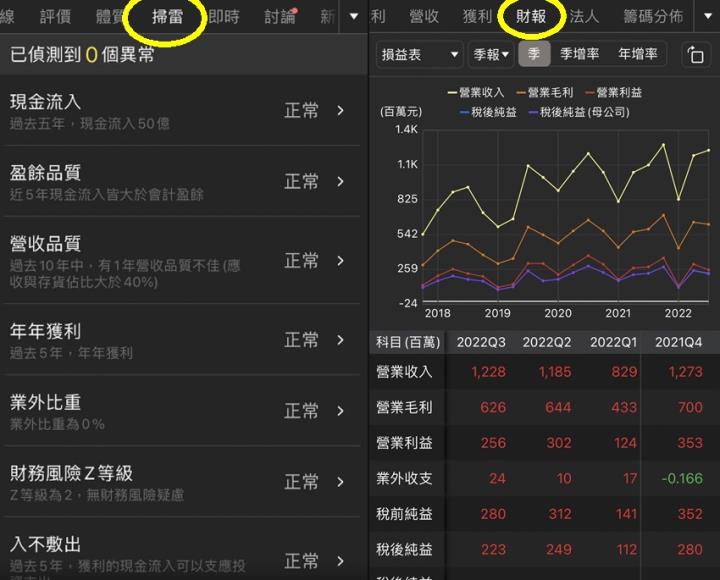This screenshot has height=580, width=720.
Task: Select the 稅前純益 table row label
Action: [404, 514]
